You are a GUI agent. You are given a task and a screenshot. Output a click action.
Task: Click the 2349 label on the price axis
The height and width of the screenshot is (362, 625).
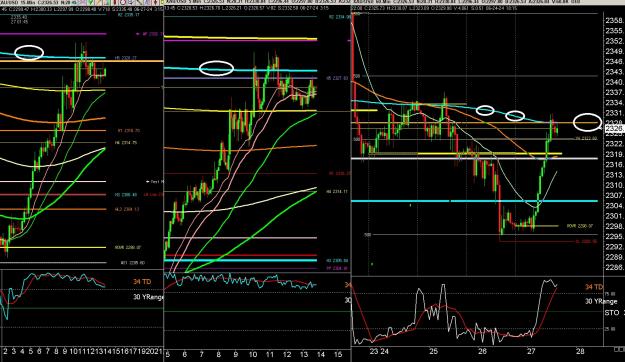pyautogui.click(x=614, y=51)
